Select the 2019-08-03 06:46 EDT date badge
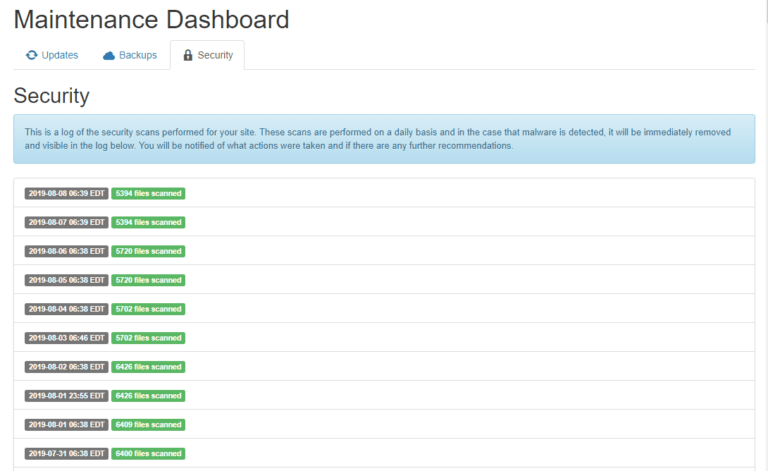768x471 pixels. pos(67,338)
